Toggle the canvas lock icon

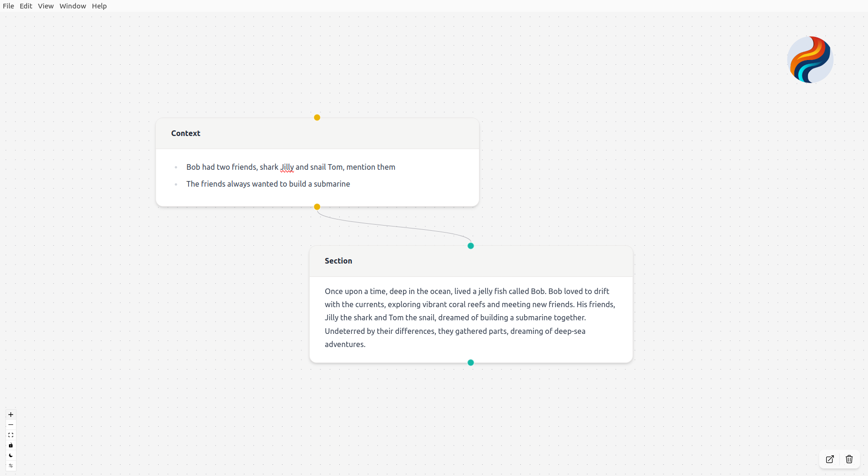tap(11, 446)
